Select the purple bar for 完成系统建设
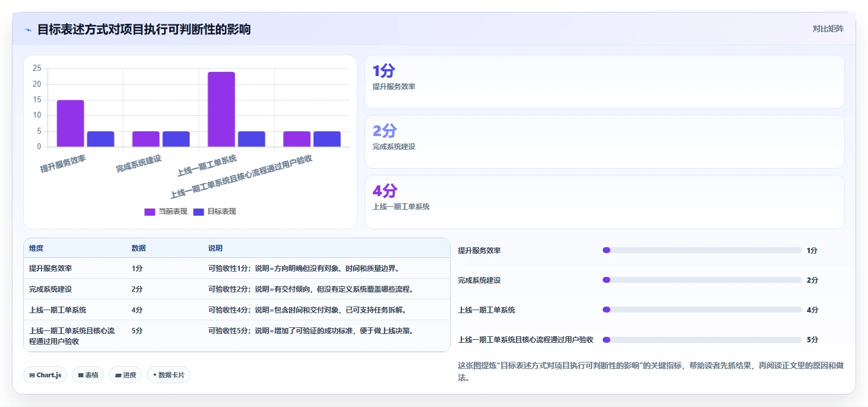Screen dimensions: 868x407 pyautogui.click(x=146, y=139)
